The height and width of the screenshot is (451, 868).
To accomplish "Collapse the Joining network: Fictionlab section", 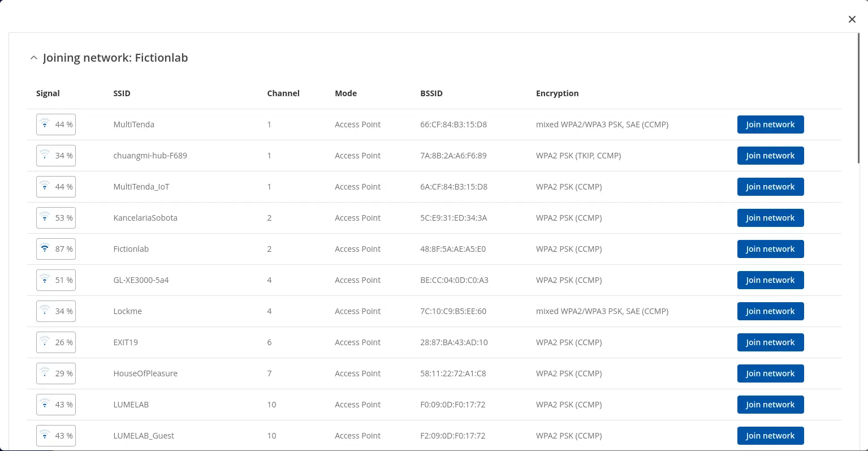I will [x=34, y=58].
